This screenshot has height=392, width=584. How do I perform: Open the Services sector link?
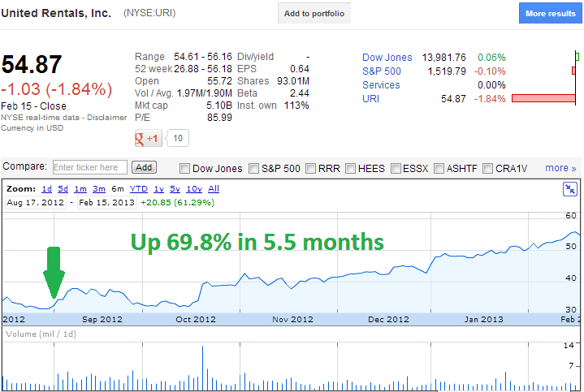[381, 85]
